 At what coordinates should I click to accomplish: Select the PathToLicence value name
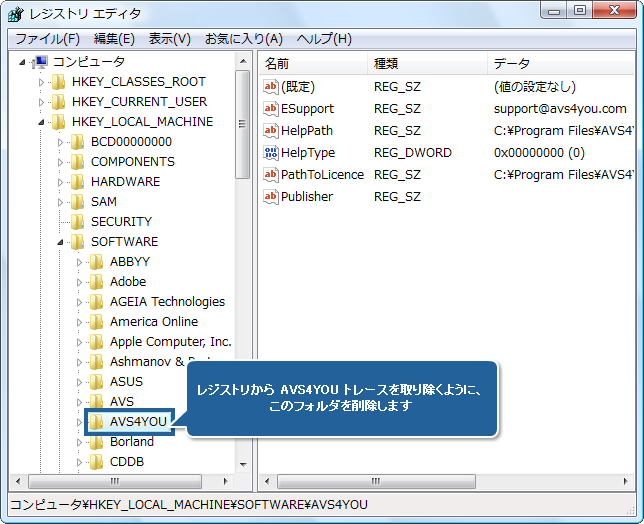[322, 175]
